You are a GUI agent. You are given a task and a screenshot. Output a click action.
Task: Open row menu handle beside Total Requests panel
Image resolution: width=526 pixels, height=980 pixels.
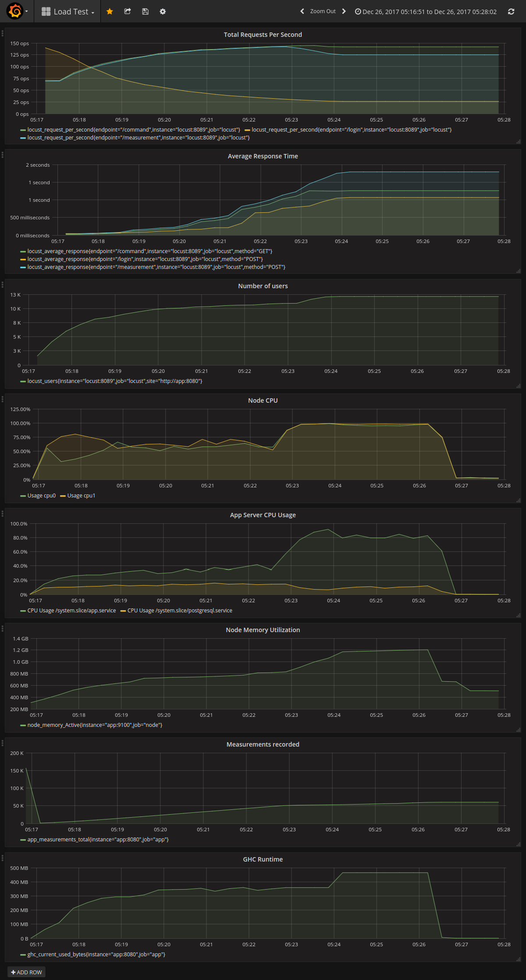pyautogui.click(x=2, y=33)
